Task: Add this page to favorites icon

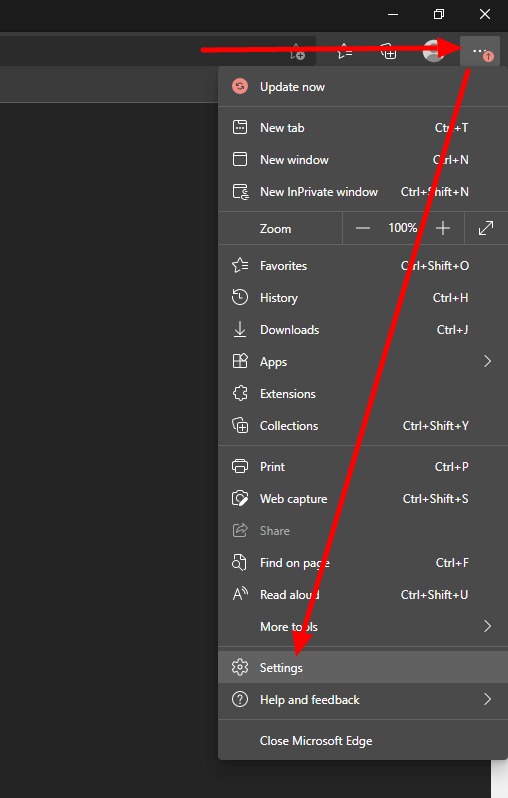Action: 297,51
